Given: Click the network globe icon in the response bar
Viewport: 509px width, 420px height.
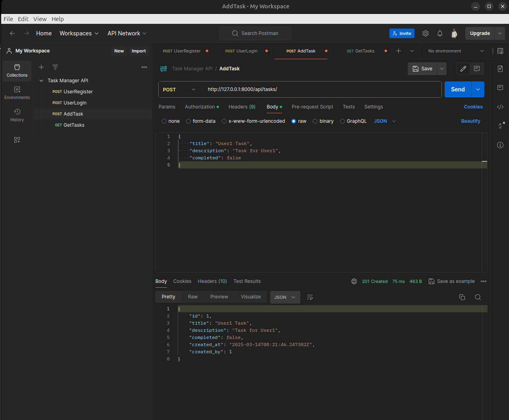Looking at the screenshot, I should click(x=354, y=281).
